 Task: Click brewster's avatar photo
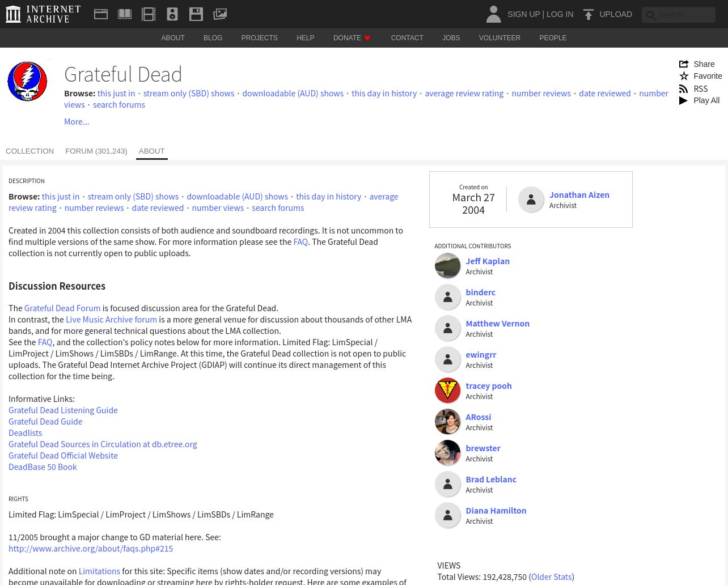click(x=447, y=452)
